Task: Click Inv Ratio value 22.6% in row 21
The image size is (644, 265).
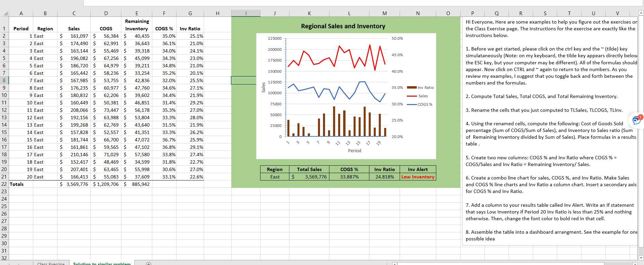Action: [x=190, y=177]
